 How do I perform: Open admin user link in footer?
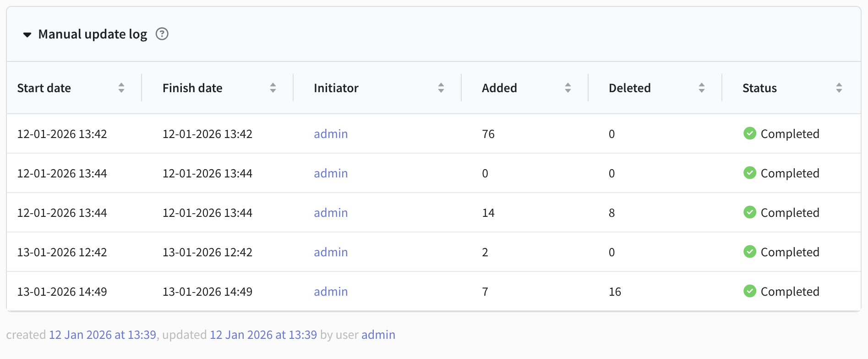point(378,335)
